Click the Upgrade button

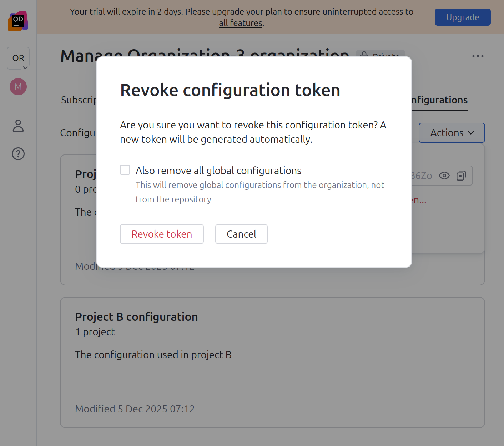point(462,17)
